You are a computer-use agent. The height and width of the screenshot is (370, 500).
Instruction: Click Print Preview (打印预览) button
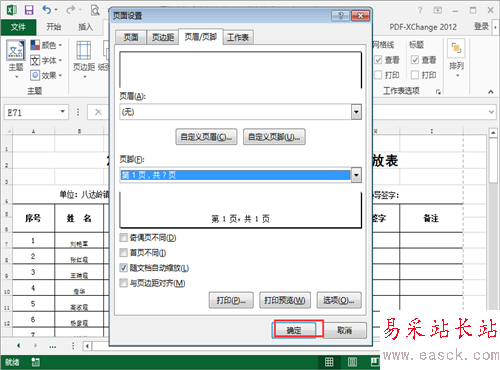(285, 300)
